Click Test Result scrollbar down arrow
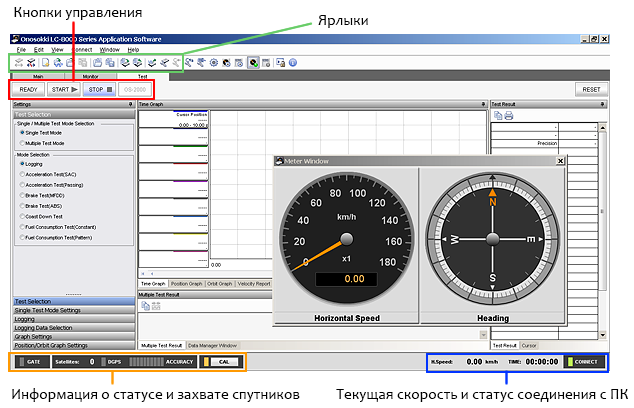The width and height of the screenshot is (634, 408). (602, 334)
